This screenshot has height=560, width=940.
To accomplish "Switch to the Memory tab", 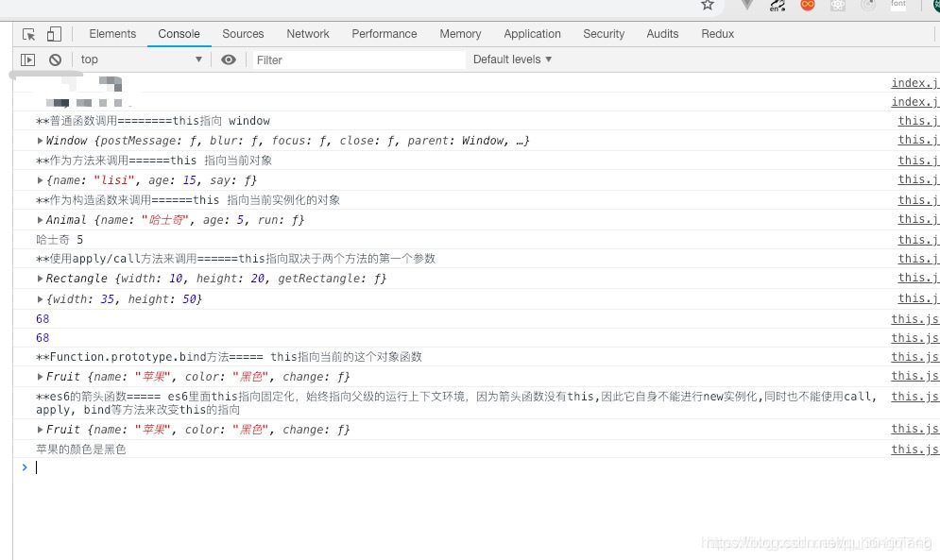I will 460,34.
